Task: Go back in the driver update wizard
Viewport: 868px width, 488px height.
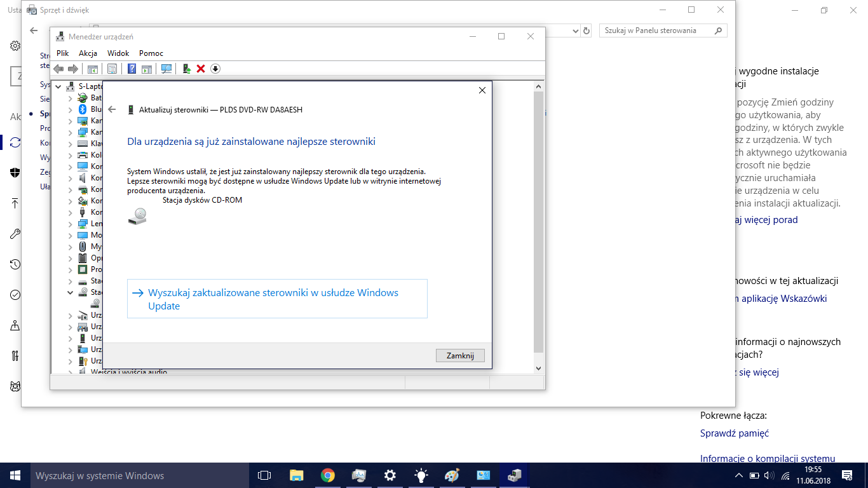Action: pos(112,109)
